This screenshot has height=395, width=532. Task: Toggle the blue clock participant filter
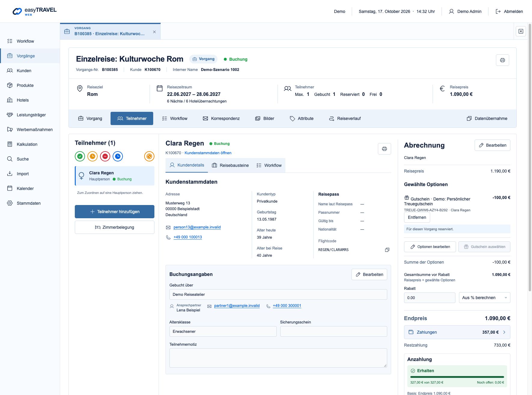118,156
